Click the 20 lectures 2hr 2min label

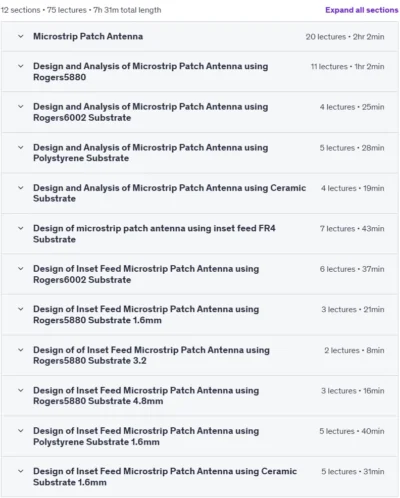tap(345, 37)
